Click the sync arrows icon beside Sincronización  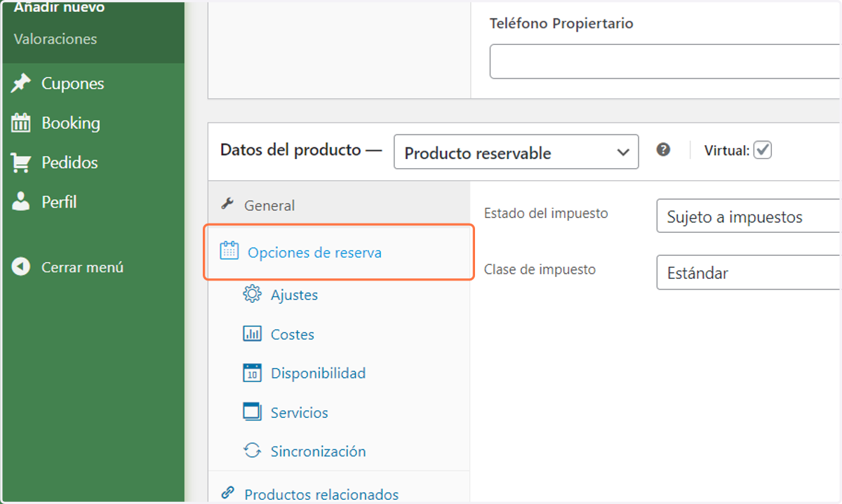252,451
